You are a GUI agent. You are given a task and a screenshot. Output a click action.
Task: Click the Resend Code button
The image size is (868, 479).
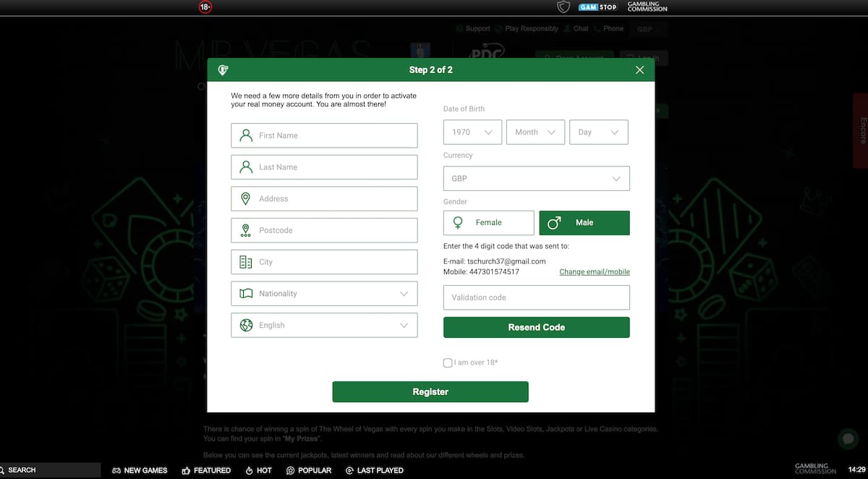(537, 327)
